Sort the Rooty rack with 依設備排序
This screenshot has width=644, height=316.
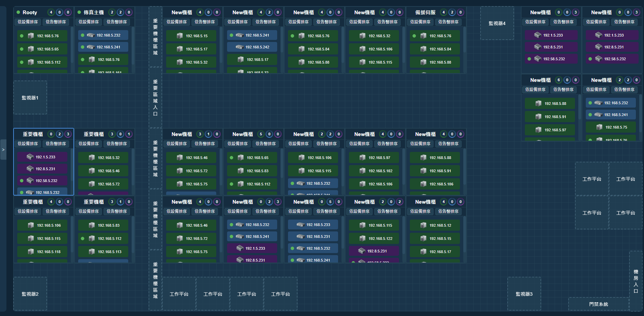coord(28,22)
